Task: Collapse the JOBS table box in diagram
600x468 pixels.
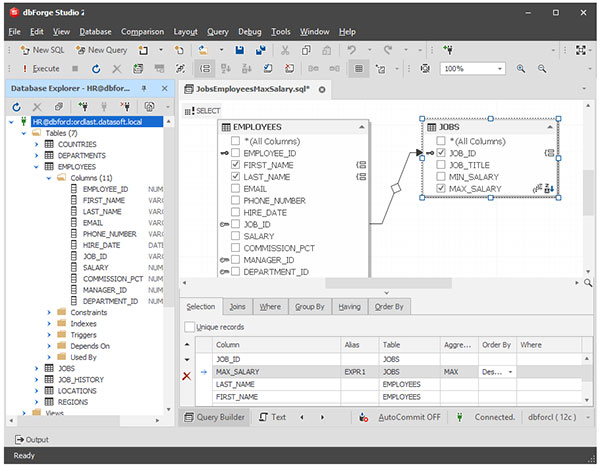Action: [549, 127]
